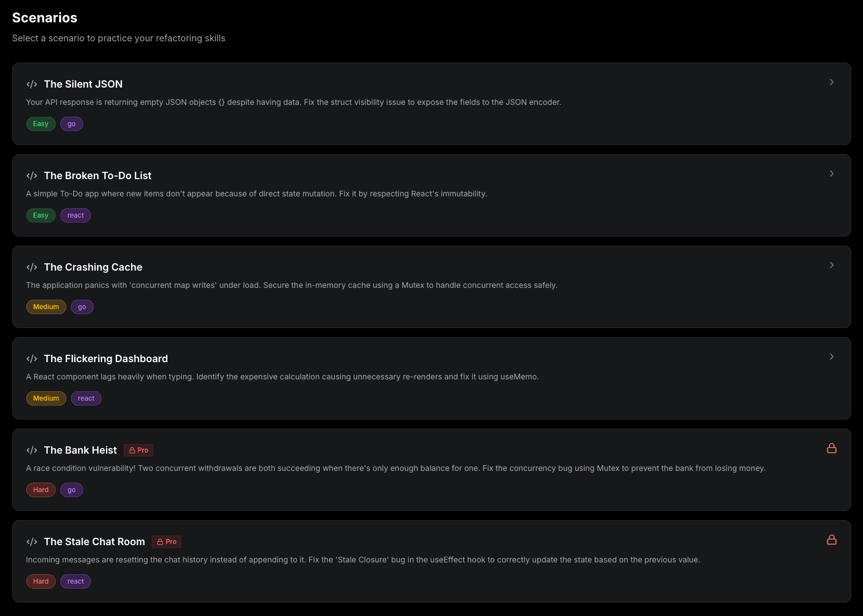Image resolution: width=863 pixels, height=616 pixels.
Task: Click code icon beside The Broken To-Do List
Action: [x=32, y=176]
